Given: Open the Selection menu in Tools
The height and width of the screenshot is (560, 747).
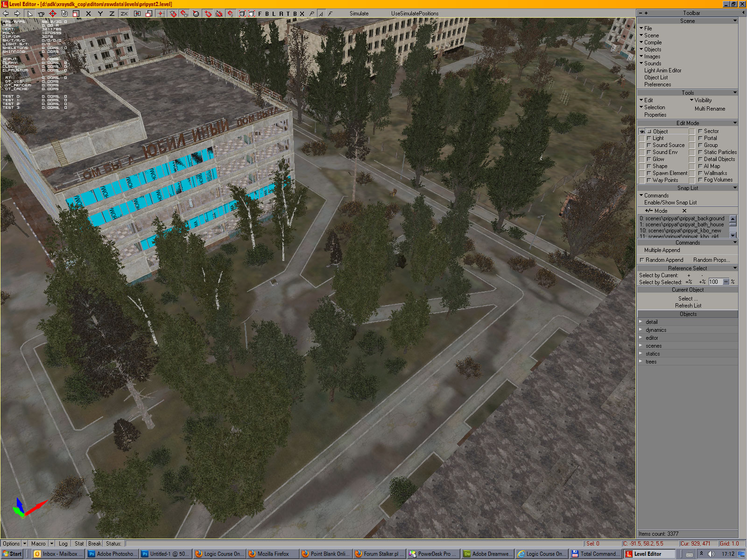Looking at the screenshot, I should (652, 107).
